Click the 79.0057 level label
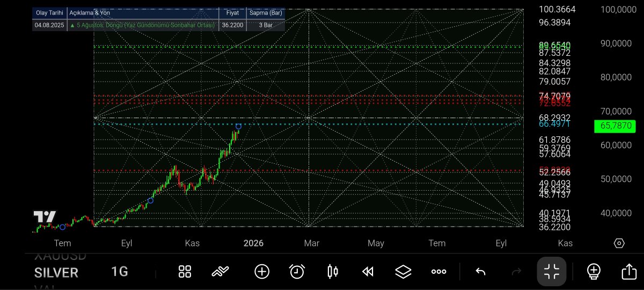The width and height of the screenshot is (644, 290). coord(555,82)
